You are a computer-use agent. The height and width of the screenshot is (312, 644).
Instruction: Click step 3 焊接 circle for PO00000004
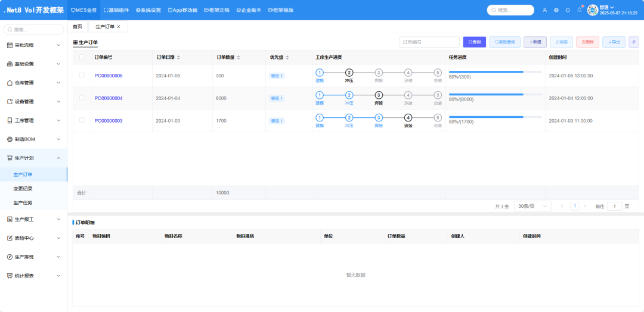coord(379,95)
